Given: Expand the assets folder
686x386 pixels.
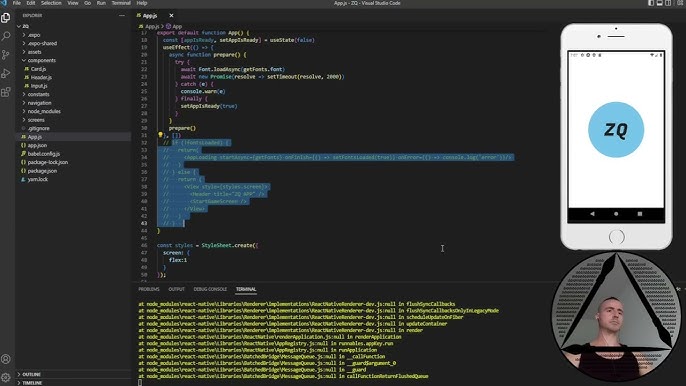Looking at the screenshot, I should click(34, 52).
